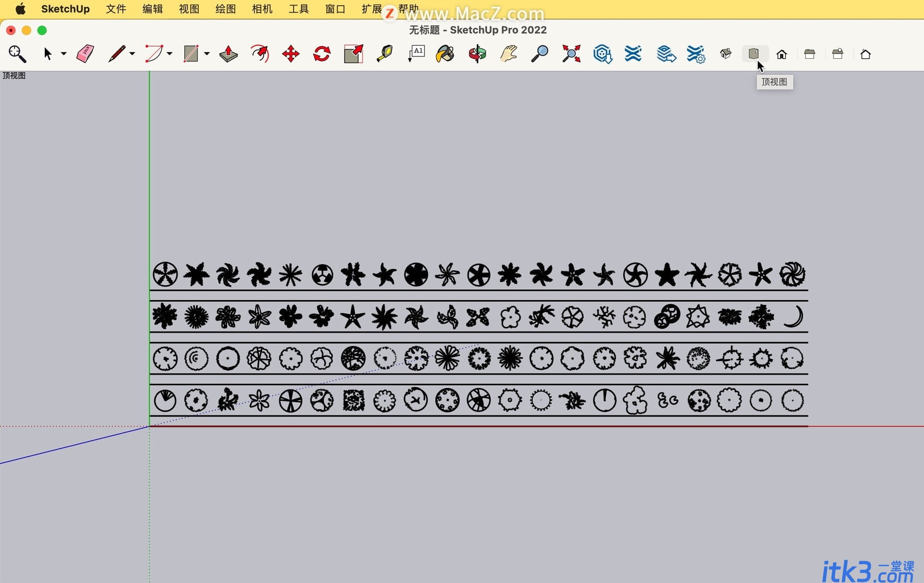
Task: Open the Extension Manager icon
Action: pyautogui.click(x=696, y=54)
